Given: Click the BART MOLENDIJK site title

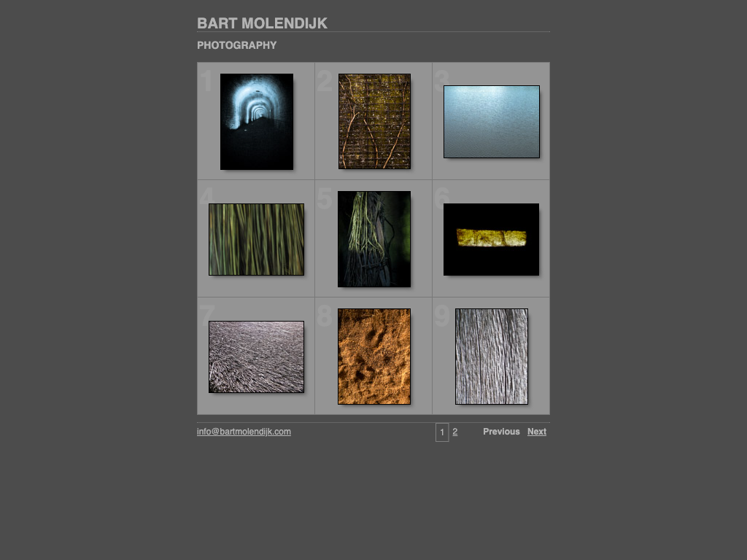Looking at the screenshot, I should point(262,23).
